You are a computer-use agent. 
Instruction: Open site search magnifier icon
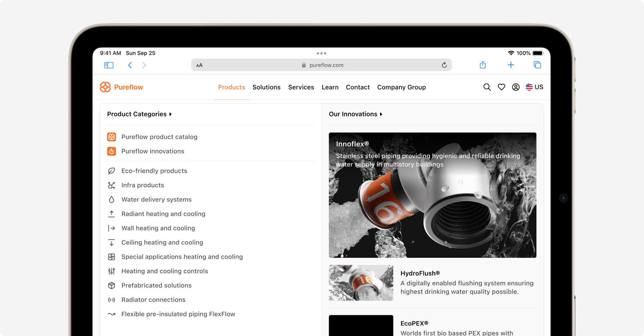point(487,87)
